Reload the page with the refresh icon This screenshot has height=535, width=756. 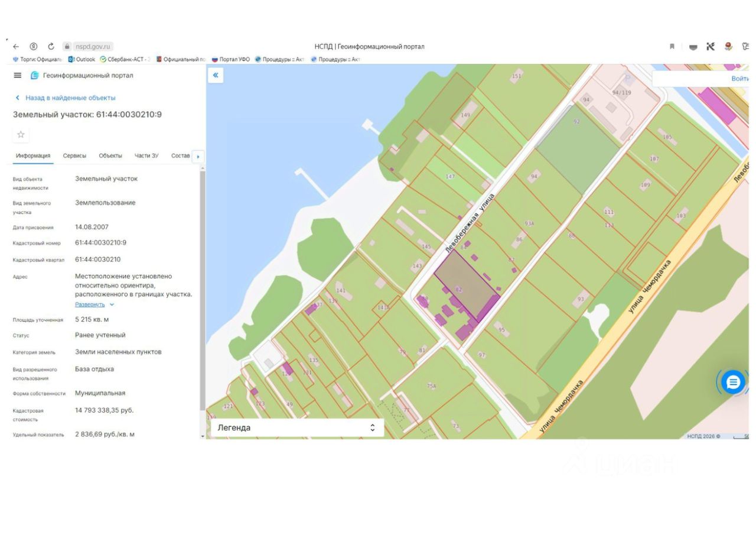(51, 47)
